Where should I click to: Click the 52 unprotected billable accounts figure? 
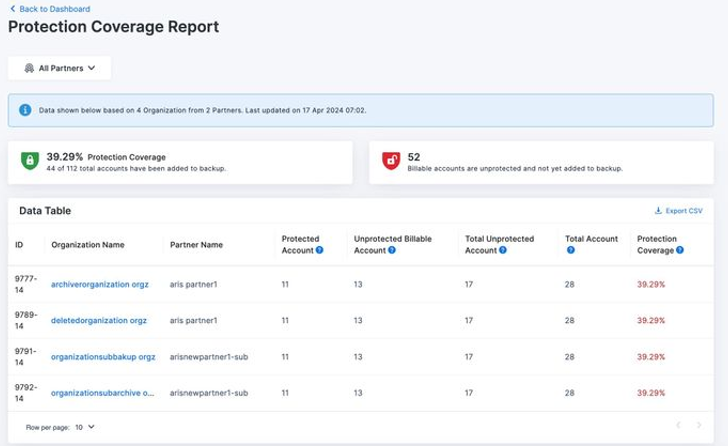(414, 157)
